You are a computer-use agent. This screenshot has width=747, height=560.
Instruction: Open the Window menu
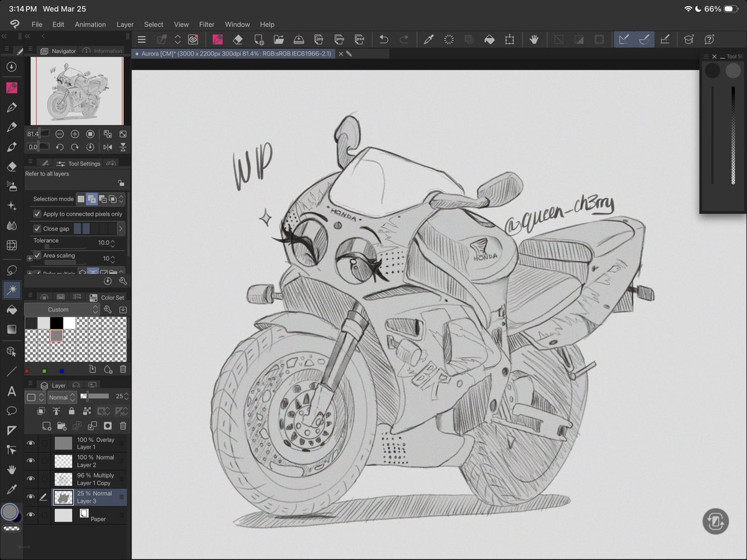237,24
